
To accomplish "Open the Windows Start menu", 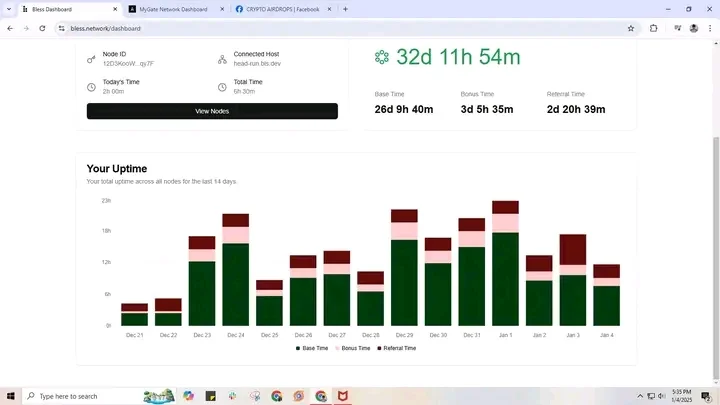I will tap(11, 396).
